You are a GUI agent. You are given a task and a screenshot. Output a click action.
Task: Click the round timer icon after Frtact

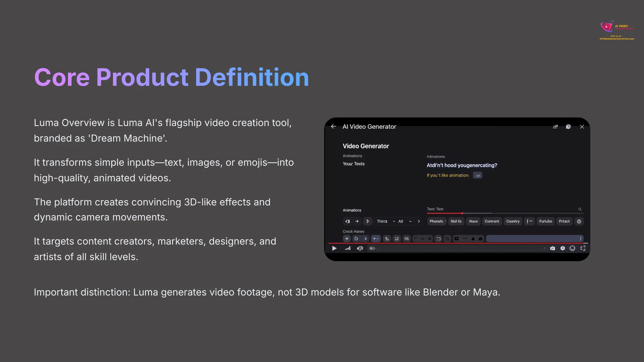click(579, 221)
